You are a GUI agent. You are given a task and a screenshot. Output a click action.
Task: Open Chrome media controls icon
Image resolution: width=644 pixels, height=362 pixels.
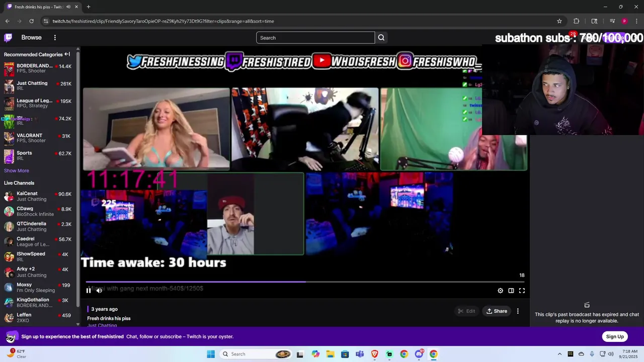(612, 21)
